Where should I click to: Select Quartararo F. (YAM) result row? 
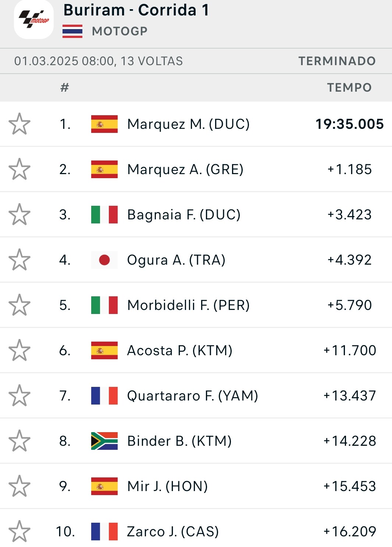(x=192, y=396)
